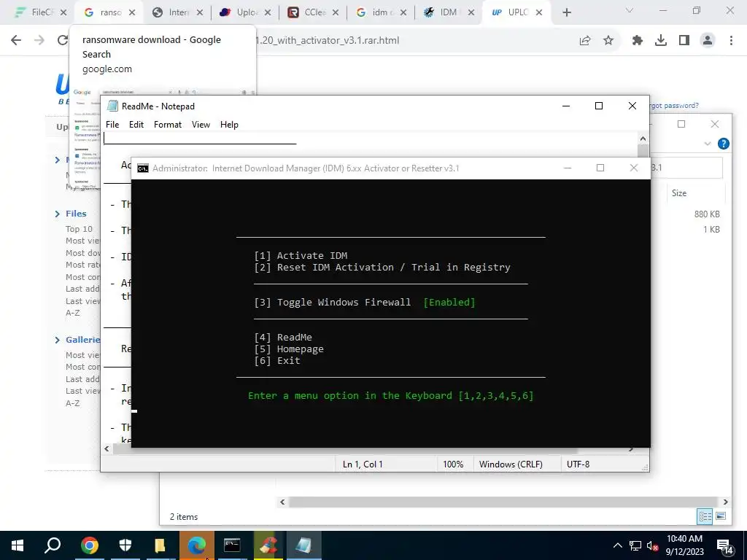Open a new Chrome tab with the plus button

[x=566, y=12]
